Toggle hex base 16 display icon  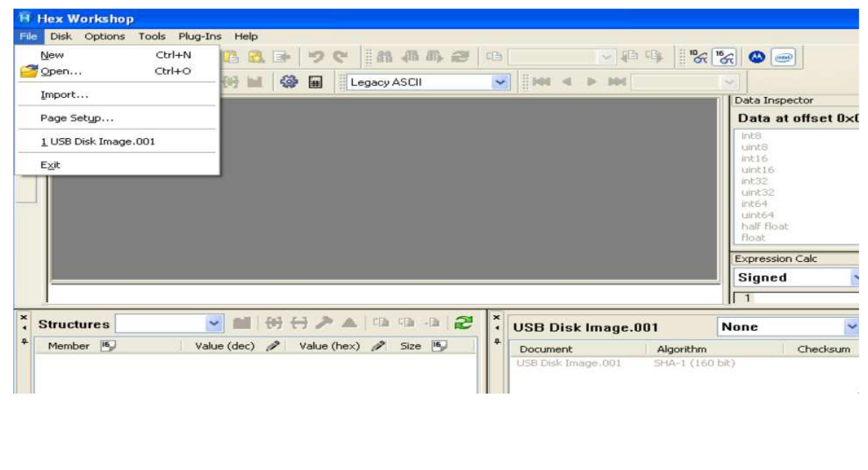pos(724,57)
